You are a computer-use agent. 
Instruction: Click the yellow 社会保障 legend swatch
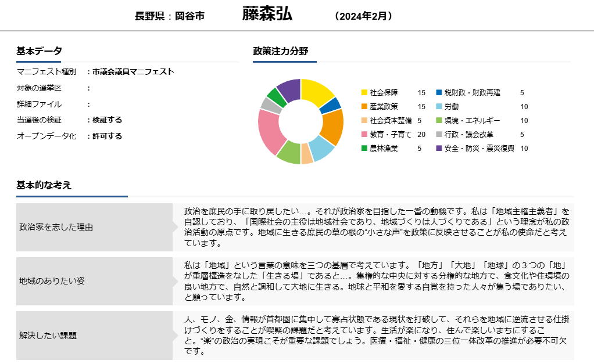pyautogui.click(x=364, y=93)
